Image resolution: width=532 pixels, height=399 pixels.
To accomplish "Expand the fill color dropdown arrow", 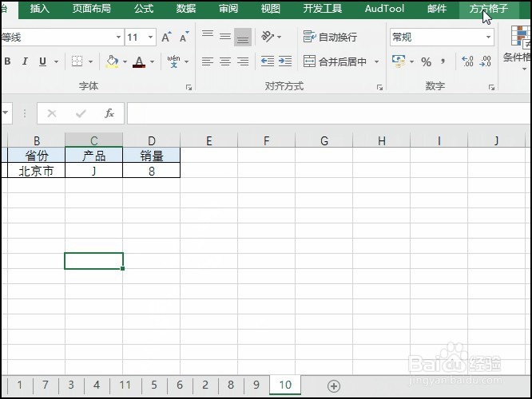I will (125, 61).
